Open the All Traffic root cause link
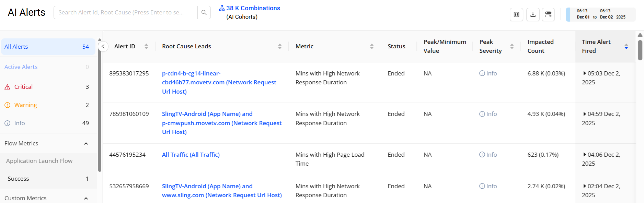Viewport: 644px width, 203px height. pos(191,155)
